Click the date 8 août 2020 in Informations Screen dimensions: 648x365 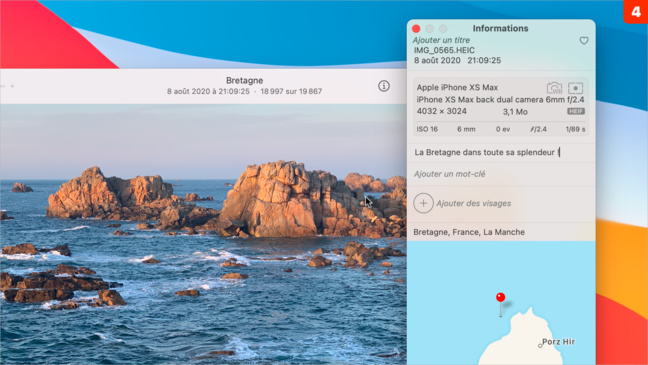[437, 60]
